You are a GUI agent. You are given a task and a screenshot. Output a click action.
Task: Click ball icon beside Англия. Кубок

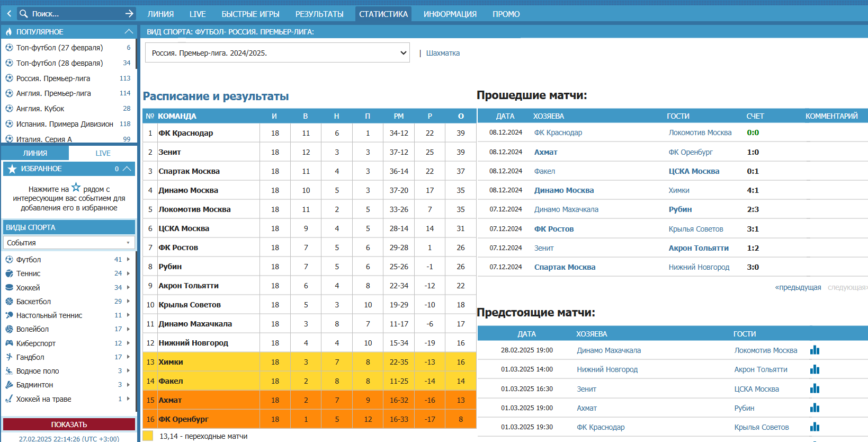pos(9,109)
